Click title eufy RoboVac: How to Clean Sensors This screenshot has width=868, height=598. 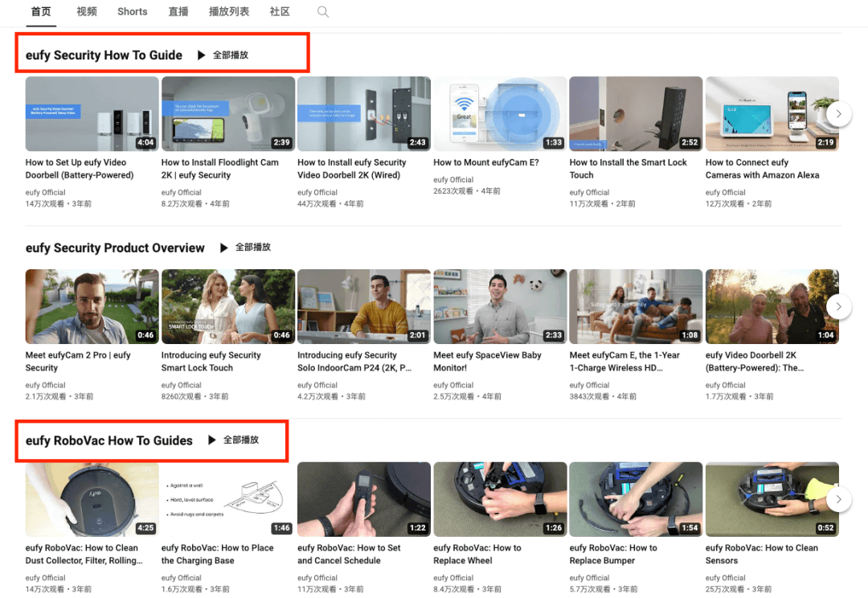coord(762,555)
